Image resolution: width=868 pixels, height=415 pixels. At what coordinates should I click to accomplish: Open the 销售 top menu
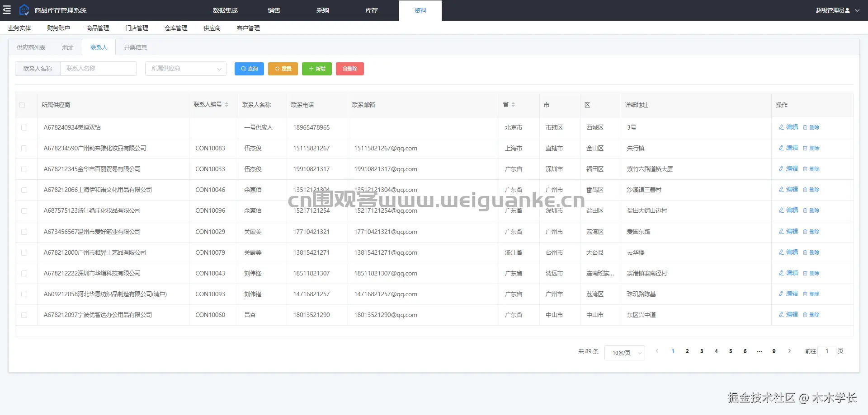pyautogui.click(x=274, y=10)
